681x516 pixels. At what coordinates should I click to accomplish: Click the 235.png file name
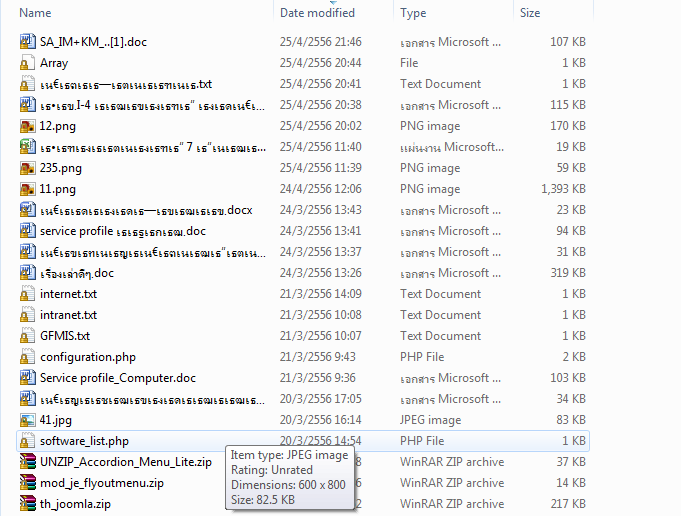point(60,169)
